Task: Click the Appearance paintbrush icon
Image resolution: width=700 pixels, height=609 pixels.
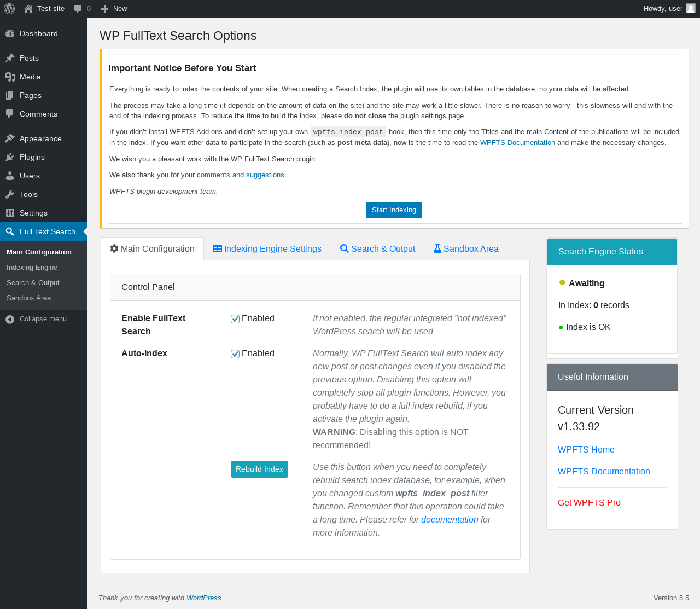Action: [x=10, y=138]
